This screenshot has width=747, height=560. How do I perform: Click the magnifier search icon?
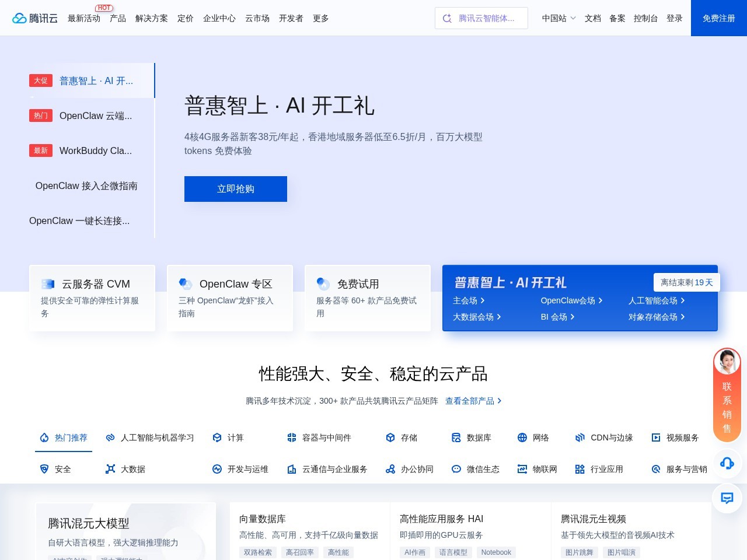pos(446,18)
